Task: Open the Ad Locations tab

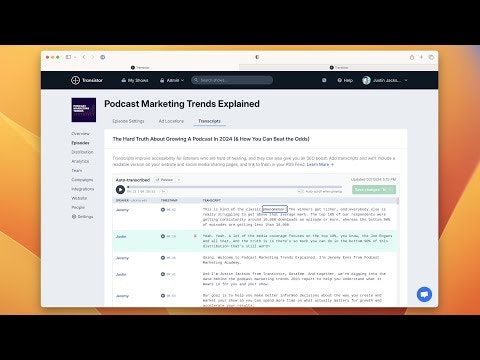Action: point(171,121)
